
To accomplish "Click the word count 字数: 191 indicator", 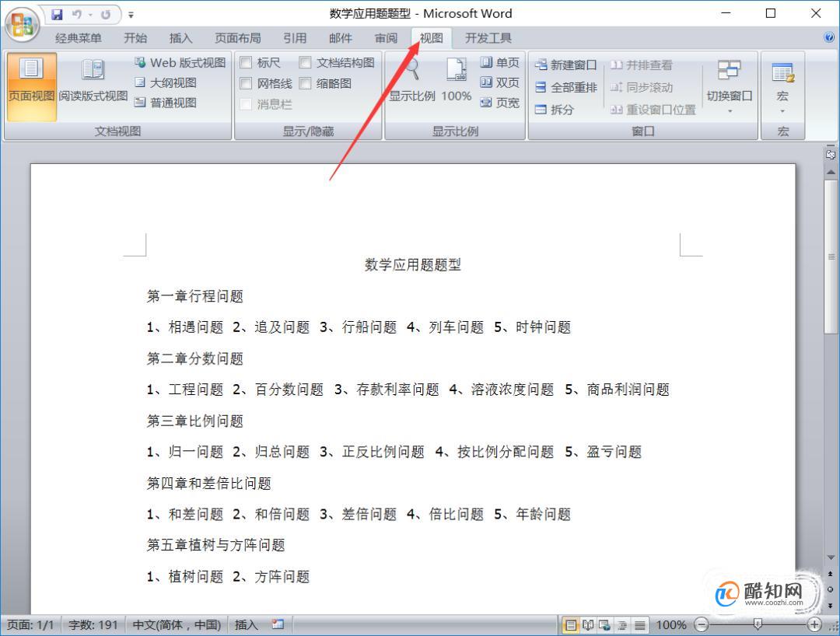I will click(x=93, y=624).
